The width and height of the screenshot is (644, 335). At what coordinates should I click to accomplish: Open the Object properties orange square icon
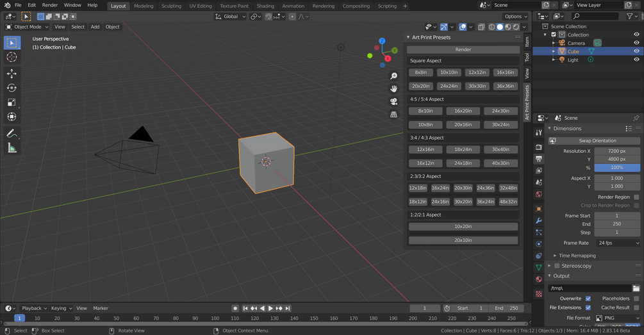[539, 209]
